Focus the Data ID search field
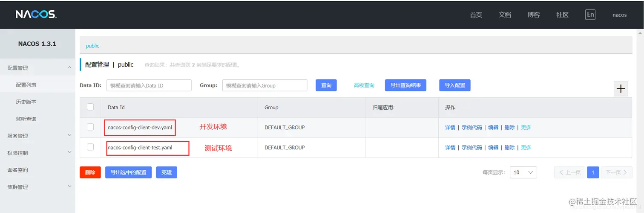 click(149, 85)
